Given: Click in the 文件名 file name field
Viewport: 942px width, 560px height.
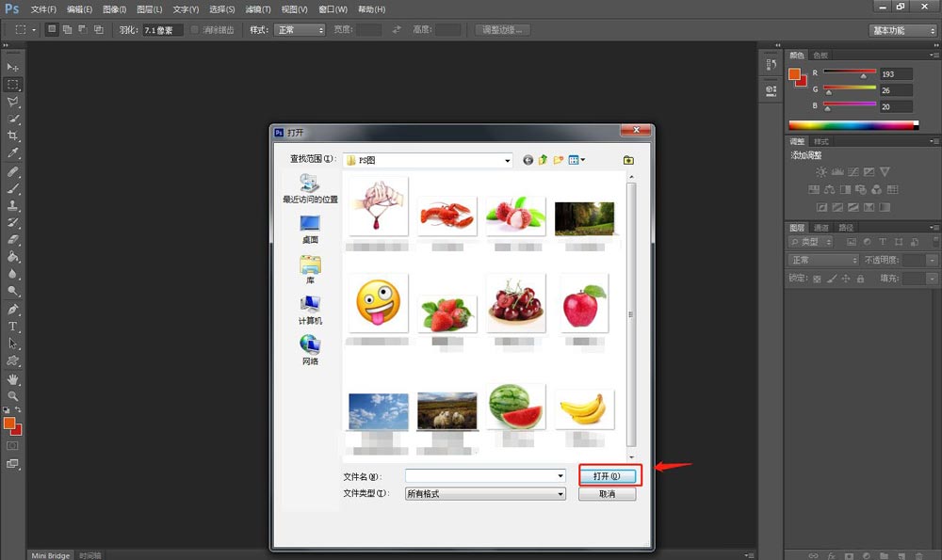Looking at the screenshot, I should click(480, 476).
